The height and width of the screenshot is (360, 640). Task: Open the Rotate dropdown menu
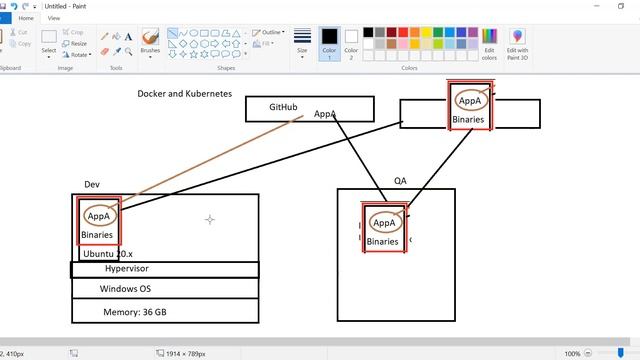point(77,54)
